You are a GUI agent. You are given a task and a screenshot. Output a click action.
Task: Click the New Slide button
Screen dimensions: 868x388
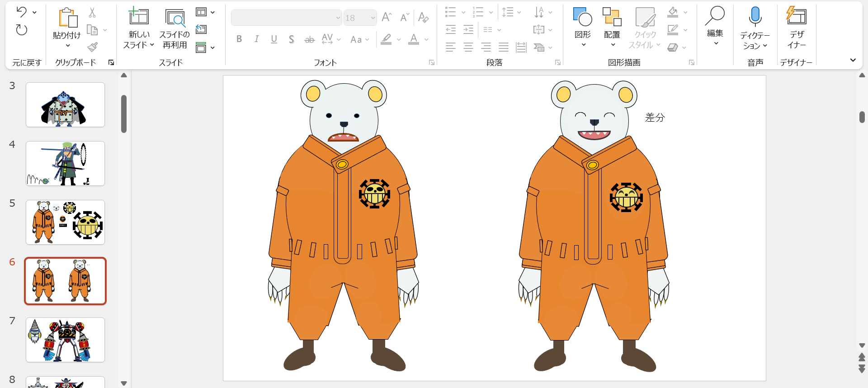pos(138,17)
